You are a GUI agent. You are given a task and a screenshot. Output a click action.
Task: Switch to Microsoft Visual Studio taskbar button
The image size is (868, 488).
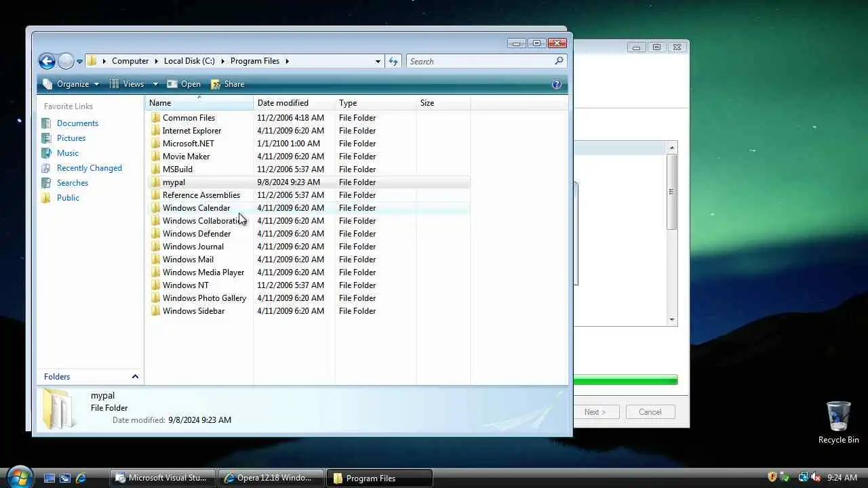pos(163,478)
